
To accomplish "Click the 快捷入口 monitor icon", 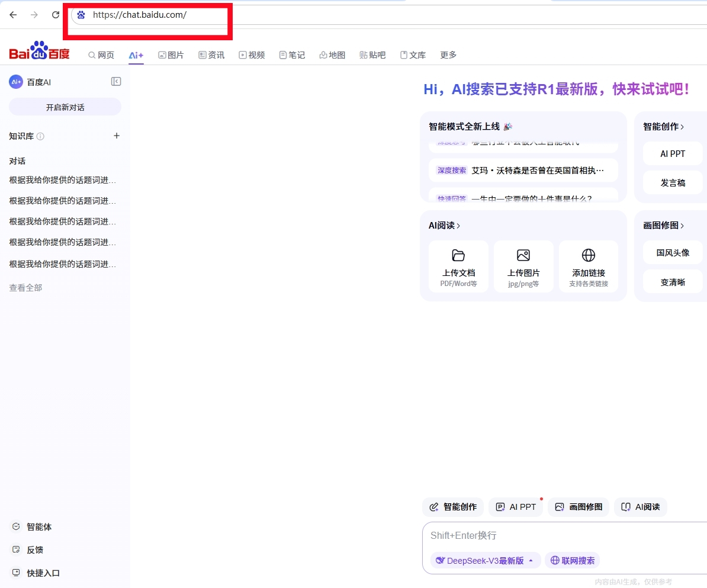I will coord(16,573).
